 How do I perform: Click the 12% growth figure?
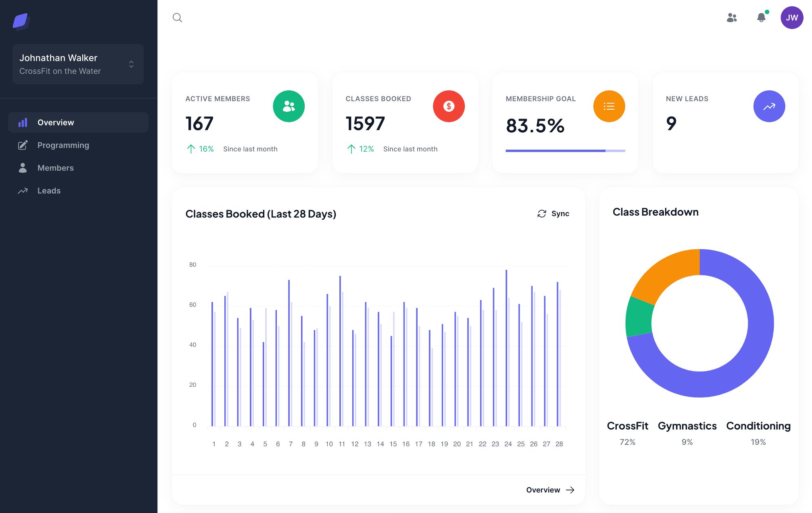pos(366,149)
